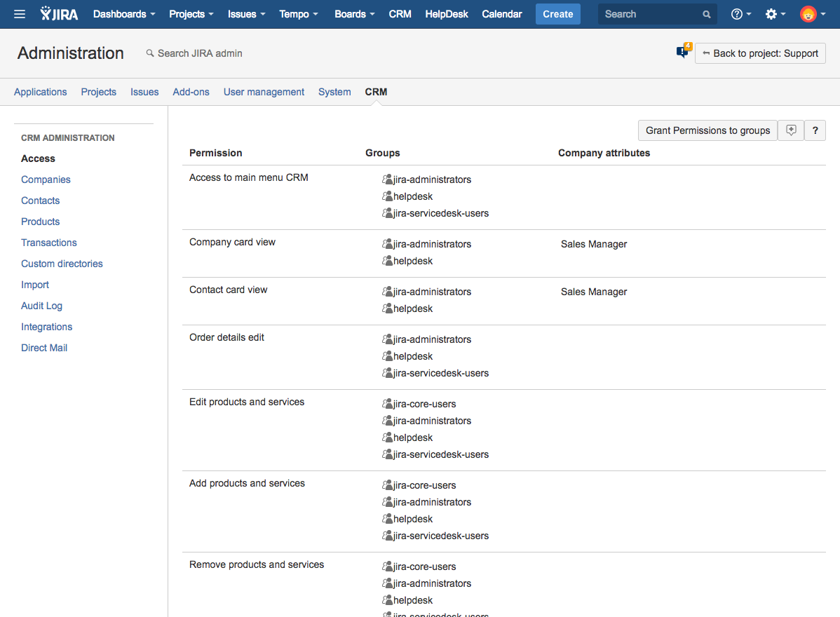Click the feedback icon button beside Grant Permissions

click(x=791, y=130)
